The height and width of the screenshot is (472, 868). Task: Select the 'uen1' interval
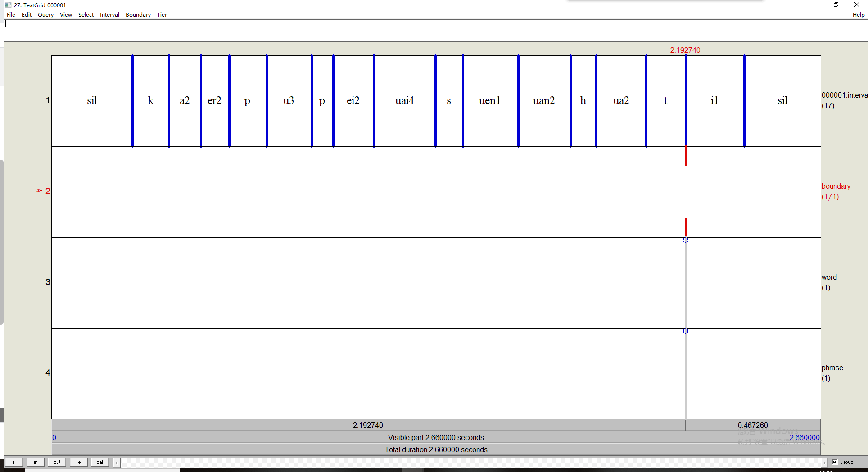[490, 101]
